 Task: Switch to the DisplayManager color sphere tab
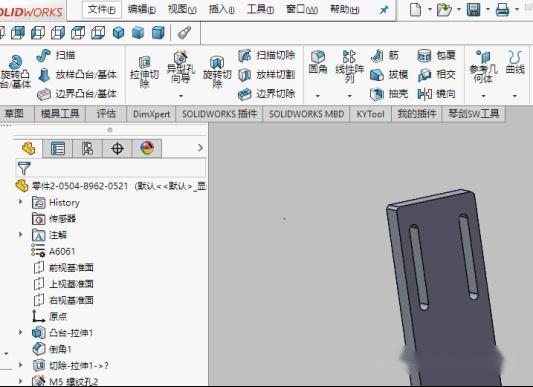[147, 148]
